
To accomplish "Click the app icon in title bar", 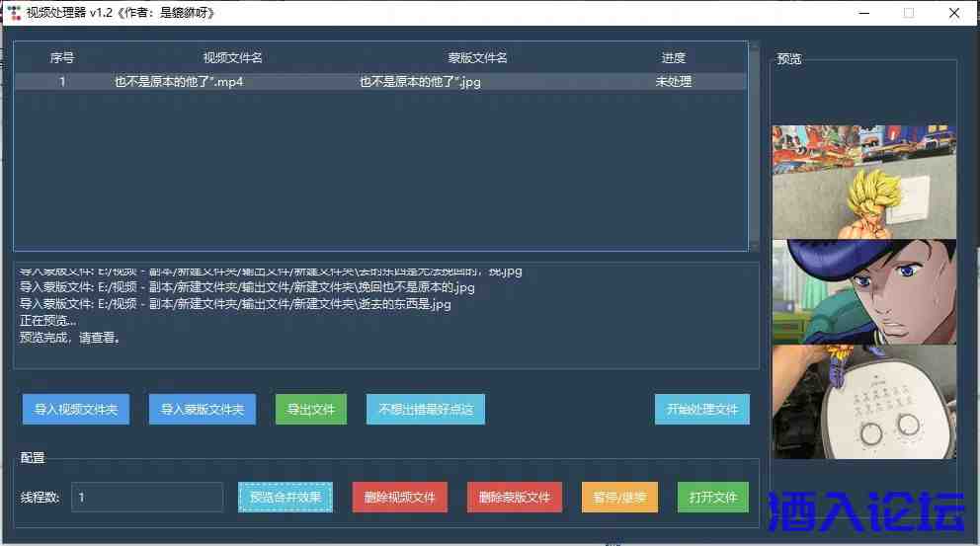I will pos(14,13).
